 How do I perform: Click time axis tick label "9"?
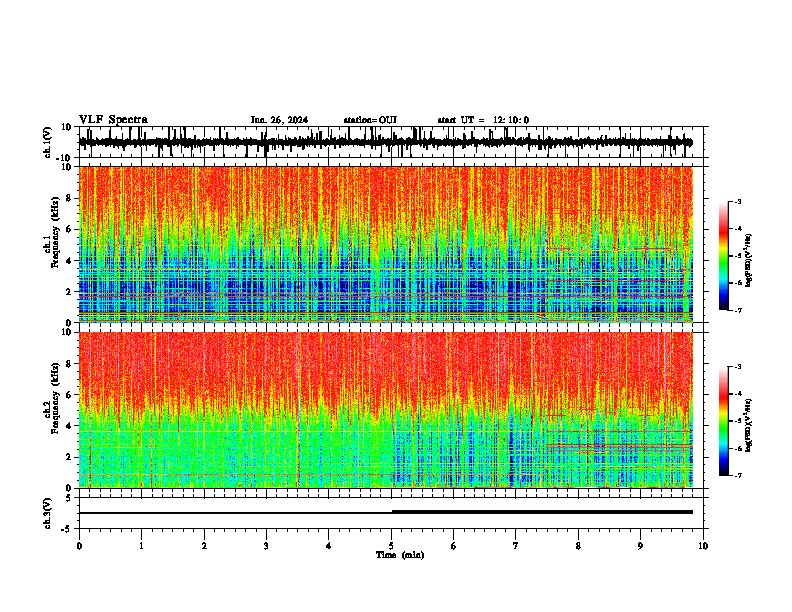point(640,546)
